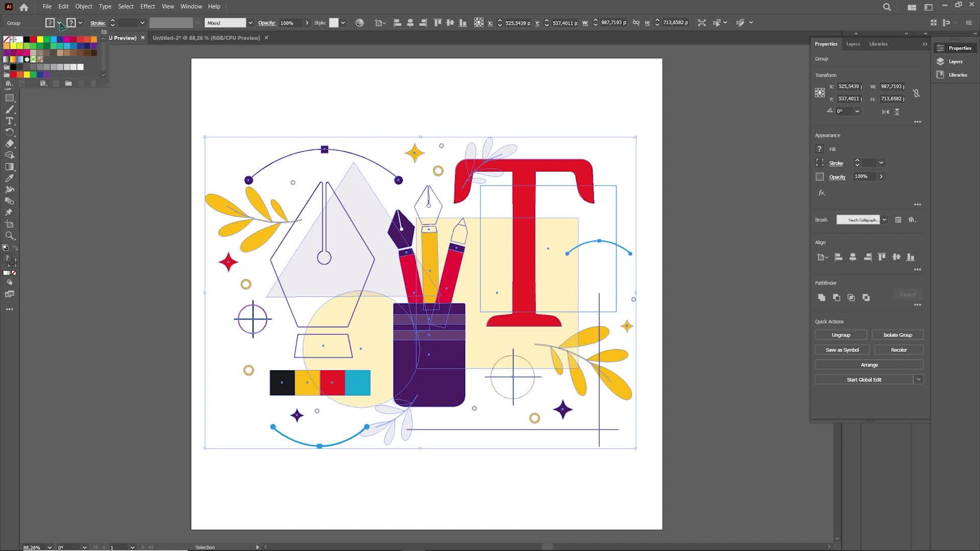The width and height of the screenshot is (980, 551).
Task: Click Minus Front in the Pathfinder section
Action: click(x=836, y=297)
